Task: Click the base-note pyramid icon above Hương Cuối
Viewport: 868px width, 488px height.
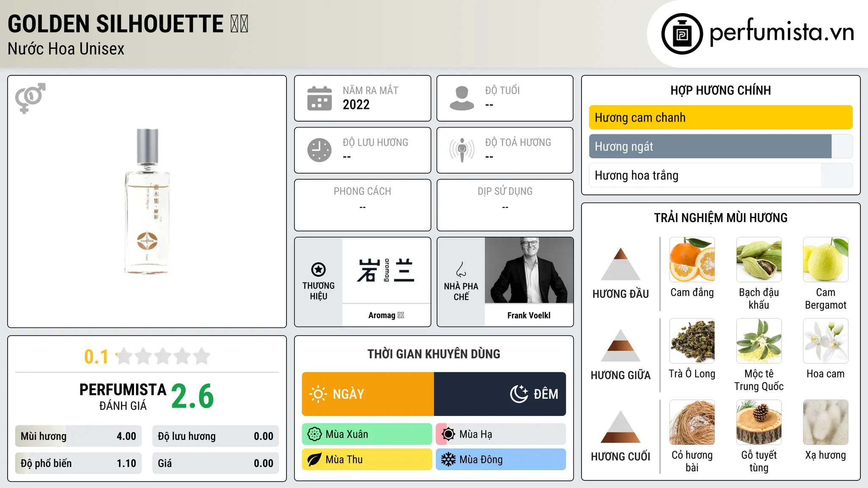Action: (x=621, y=427)
